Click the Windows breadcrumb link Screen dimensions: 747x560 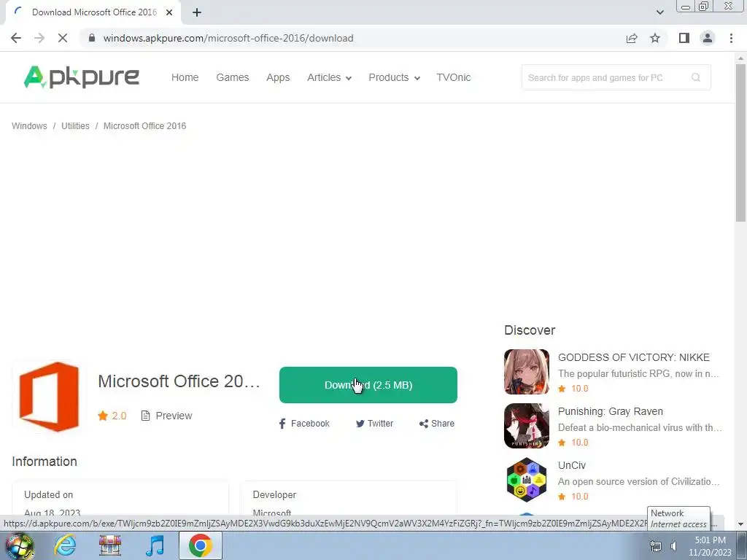click(x=29, y=125)
